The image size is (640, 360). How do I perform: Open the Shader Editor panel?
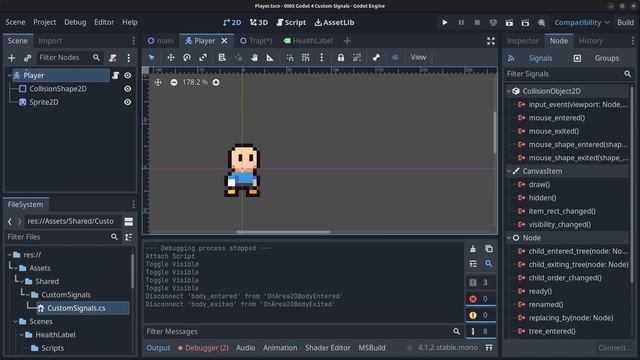pyautogui.click(x=327, y=348)
